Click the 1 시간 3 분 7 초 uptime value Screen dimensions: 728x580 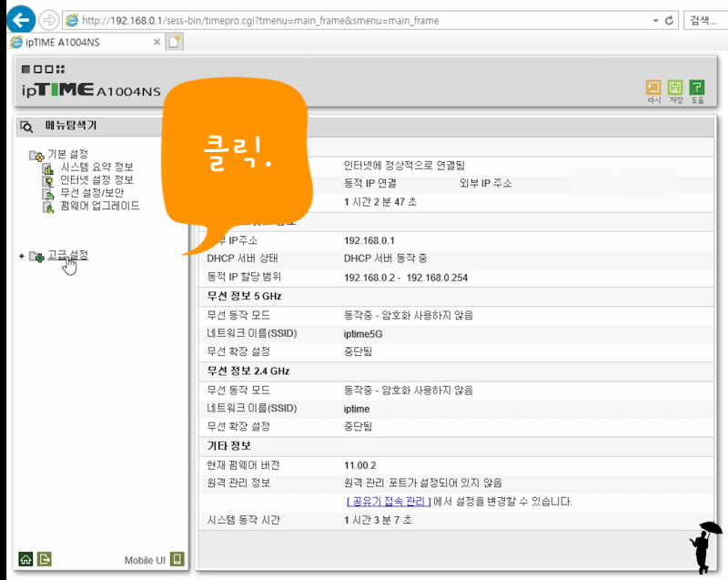[378, 520]
